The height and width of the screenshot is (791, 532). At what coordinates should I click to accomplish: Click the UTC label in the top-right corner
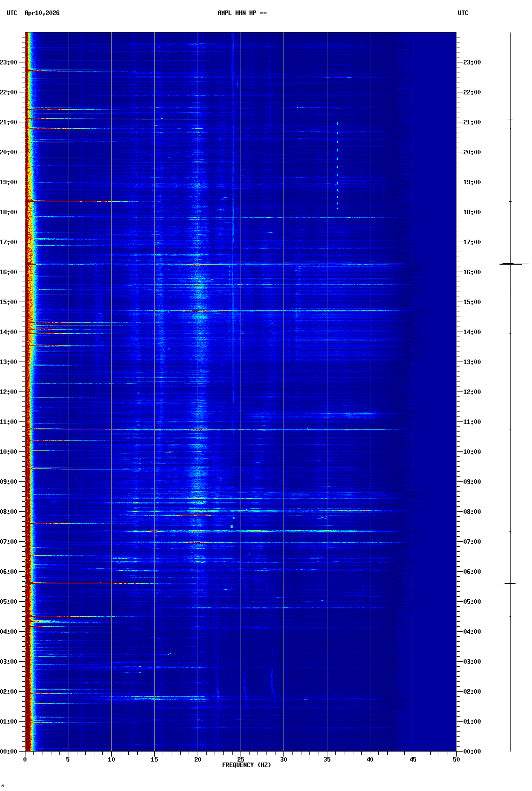(x=463, y=13)
